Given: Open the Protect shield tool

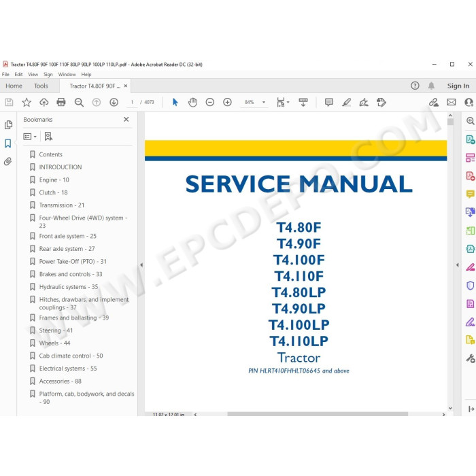Looking at the screenshot, I should pyautogui.click(x=471, y=286).
